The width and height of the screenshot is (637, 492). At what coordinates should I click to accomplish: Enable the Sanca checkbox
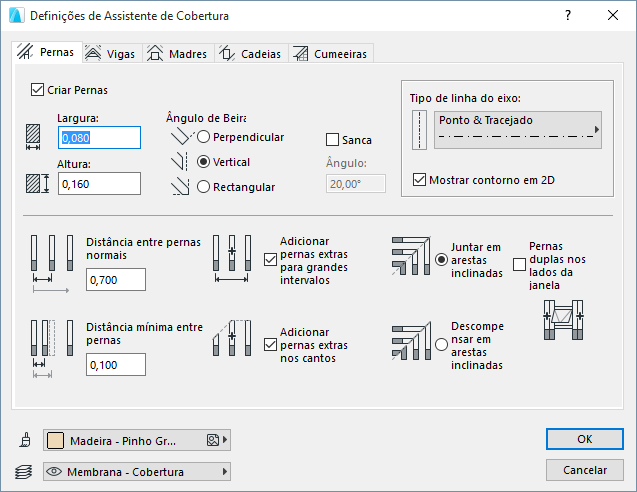pos(334,140)
